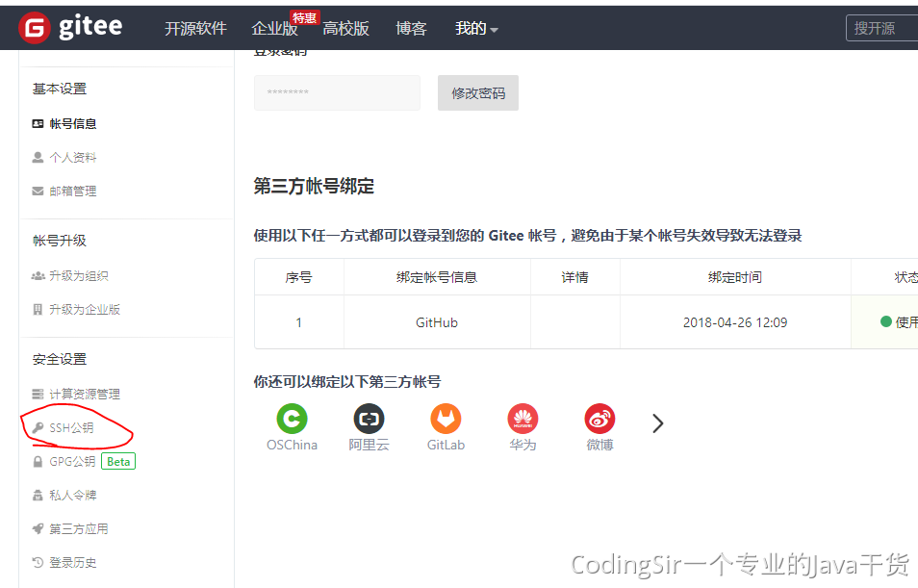
Task: Open 第三方应用 settings
Action: coord(79,529)
